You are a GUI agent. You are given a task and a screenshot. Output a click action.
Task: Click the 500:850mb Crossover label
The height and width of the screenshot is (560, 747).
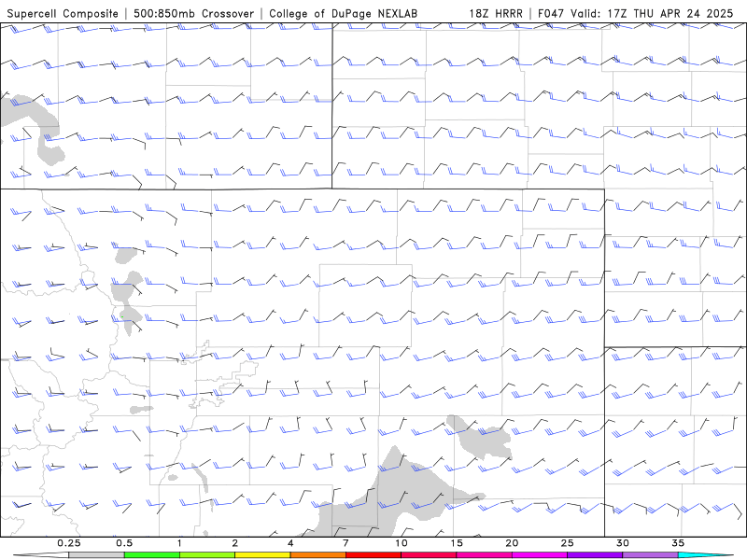[193, 13]
